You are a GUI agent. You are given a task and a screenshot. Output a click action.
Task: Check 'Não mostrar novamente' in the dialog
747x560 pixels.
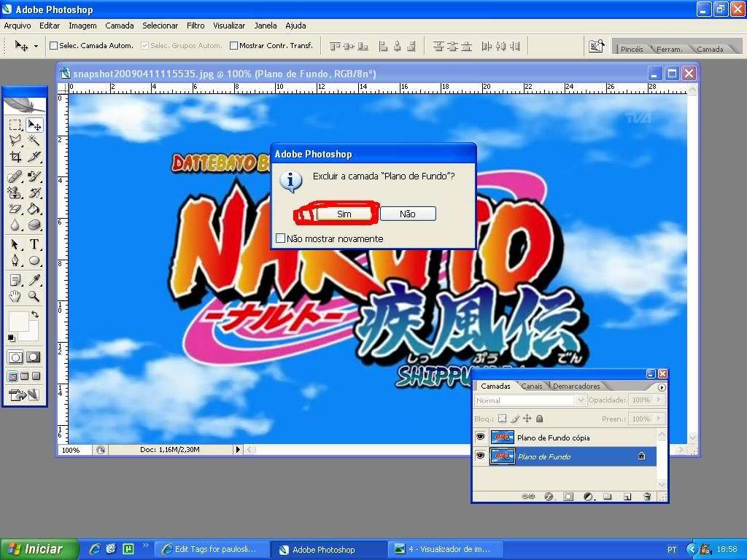click(x=280, y=238)
